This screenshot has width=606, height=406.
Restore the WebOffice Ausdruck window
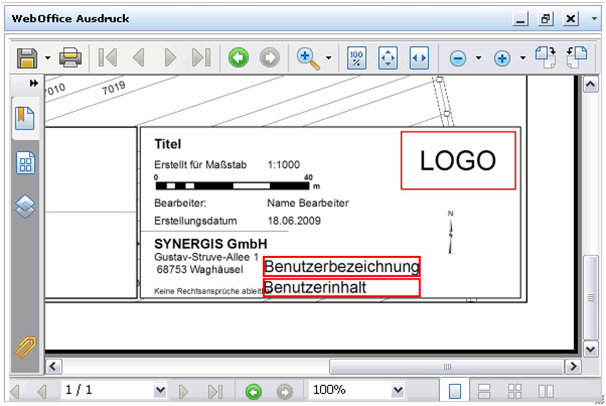pos(546,19)
